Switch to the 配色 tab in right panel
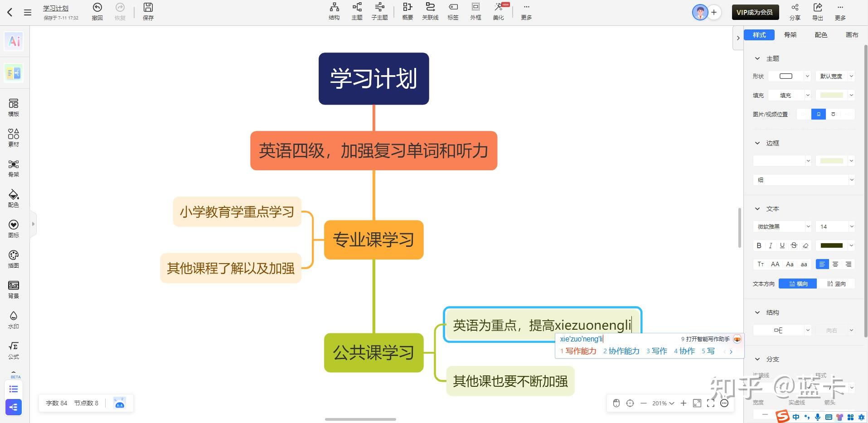The width and height of the screenshot is (868, 423). (x=820, y=34)
